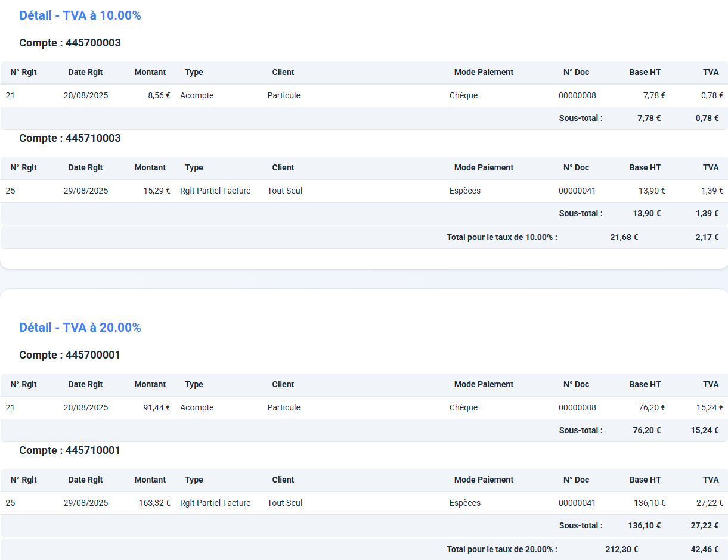
Task: Select the 2,17 € total TVA value
Action: (x=707, y=237)
